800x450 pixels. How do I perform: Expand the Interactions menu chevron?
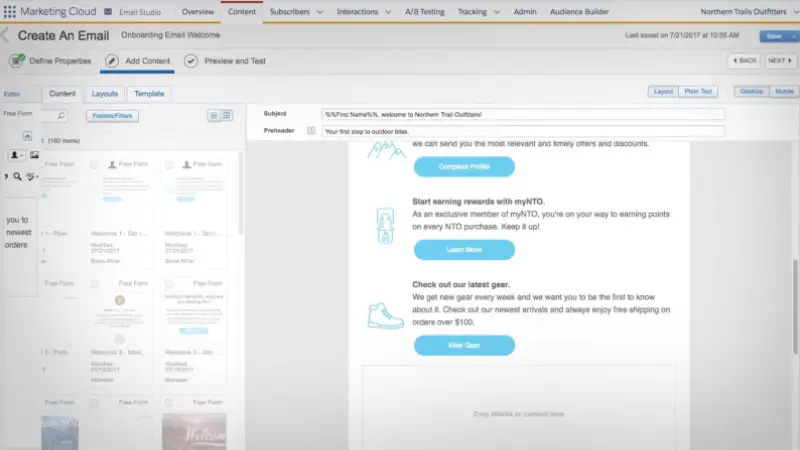388,12
